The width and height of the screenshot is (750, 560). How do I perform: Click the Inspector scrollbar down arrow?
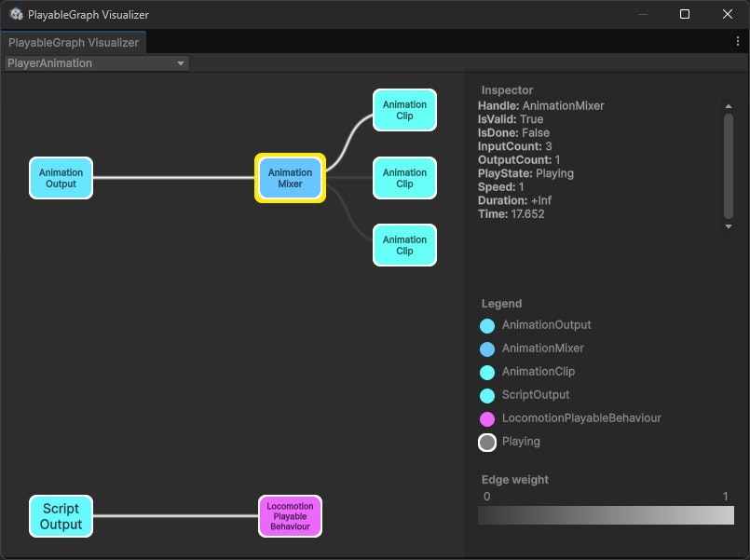pos(729,225)
